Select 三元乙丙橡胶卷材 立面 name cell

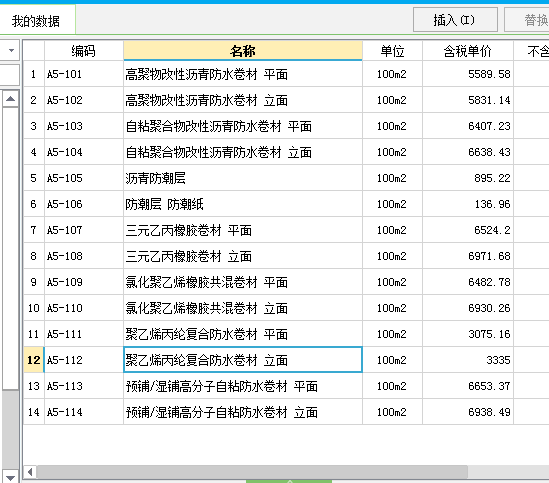243,256
